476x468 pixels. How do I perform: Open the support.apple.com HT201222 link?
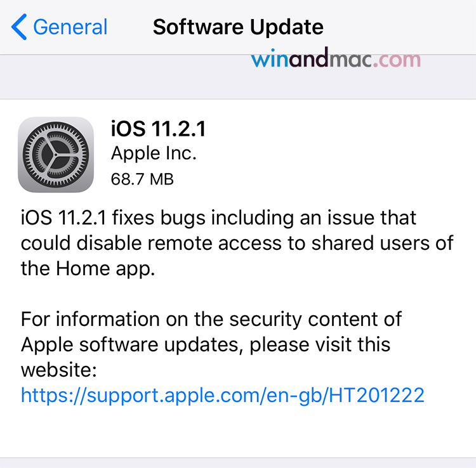[223, 395]
